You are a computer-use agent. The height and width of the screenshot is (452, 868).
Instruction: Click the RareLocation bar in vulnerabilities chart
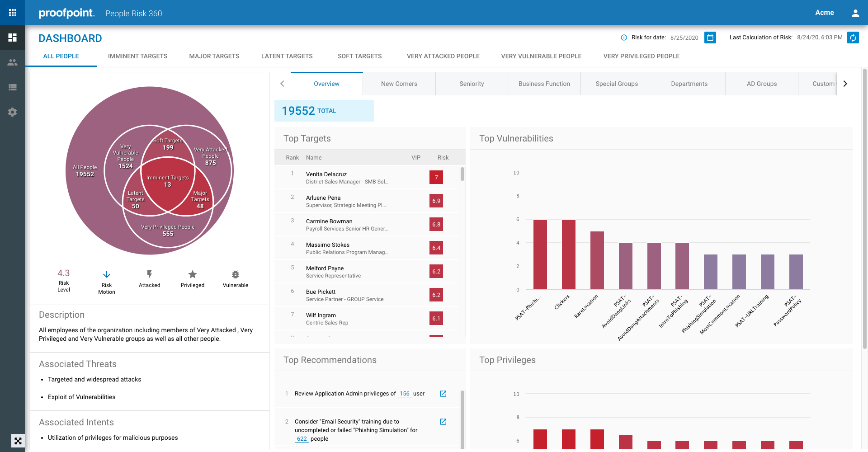[597, 260]
